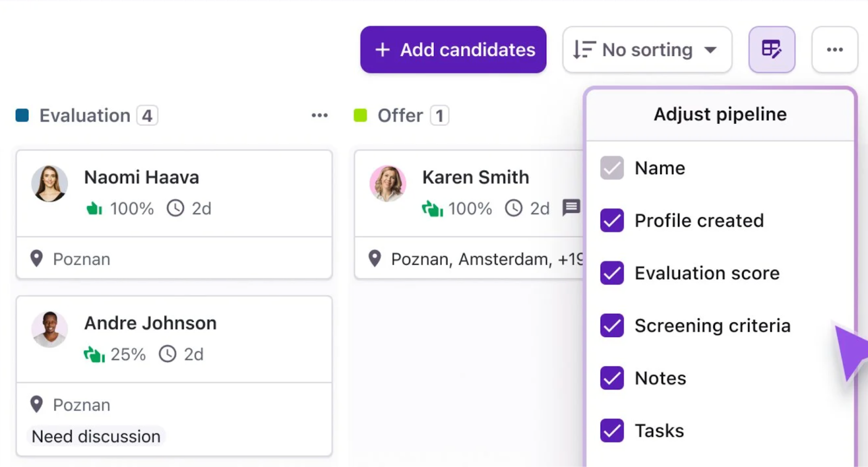The height and width of the screenshot is (467, 868).
Task: Click Naomi Haava's avatar thumbnail
Action: (x=49, y=184)
